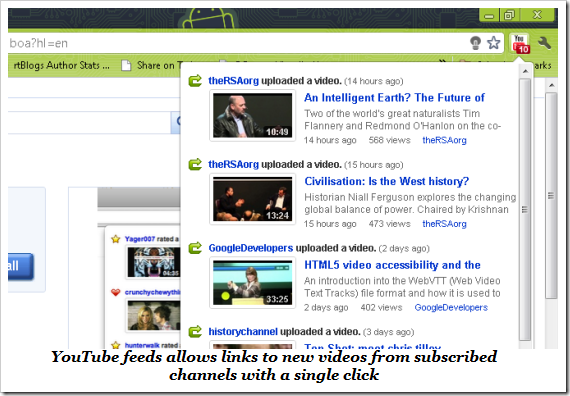
Task: Click green upload arrow beside historychannel entry
Action: pyautogui.click(x=195, y=331)
